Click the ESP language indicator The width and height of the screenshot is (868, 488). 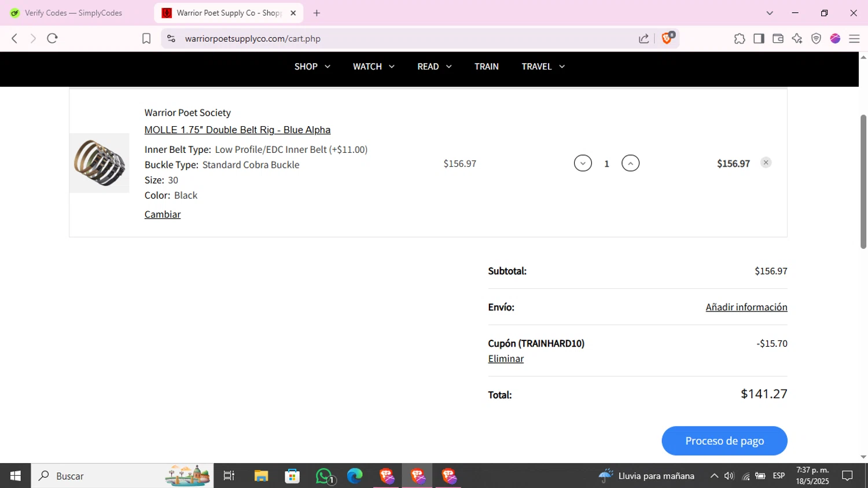[x=779, y=476]
